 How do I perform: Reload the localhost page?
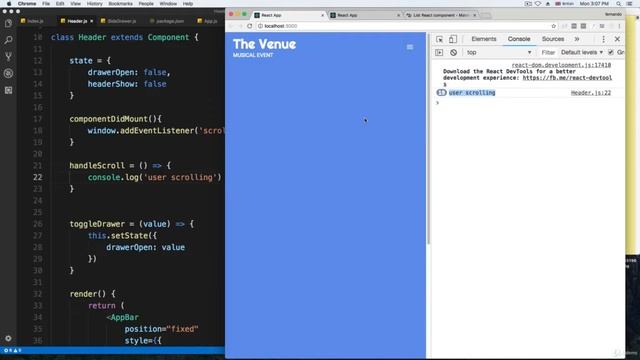tap(249, 26)
